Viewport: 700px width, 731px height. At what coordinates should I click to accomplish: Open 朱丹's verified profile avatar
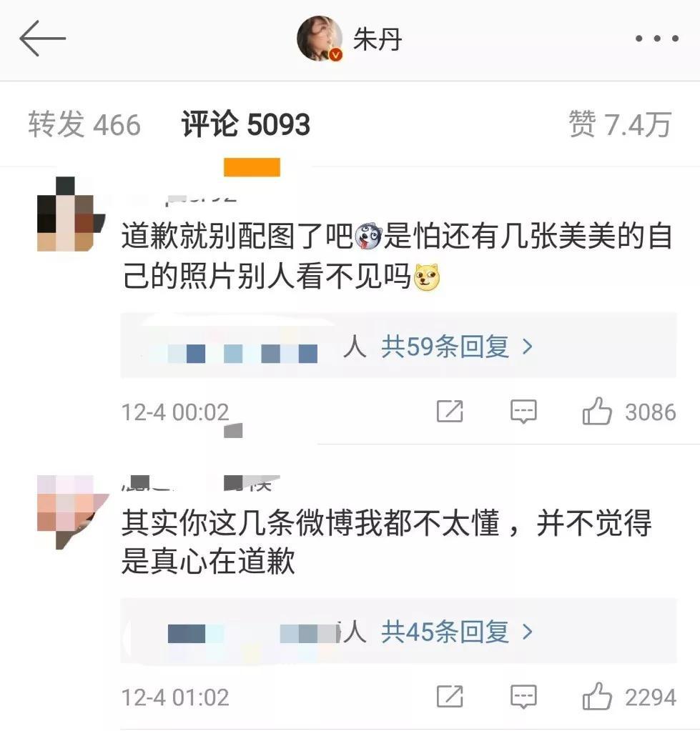320,39
